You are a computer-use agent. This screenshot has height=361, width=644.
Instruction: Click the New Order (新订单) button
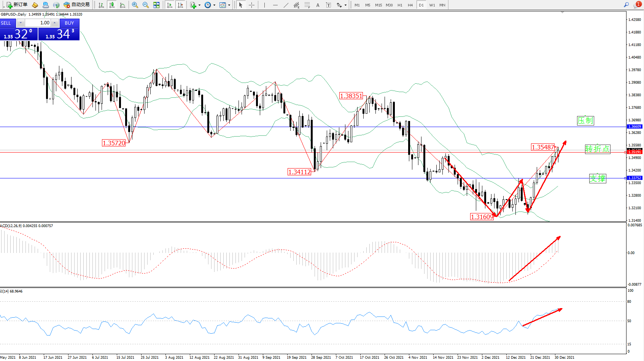[17, 5]
